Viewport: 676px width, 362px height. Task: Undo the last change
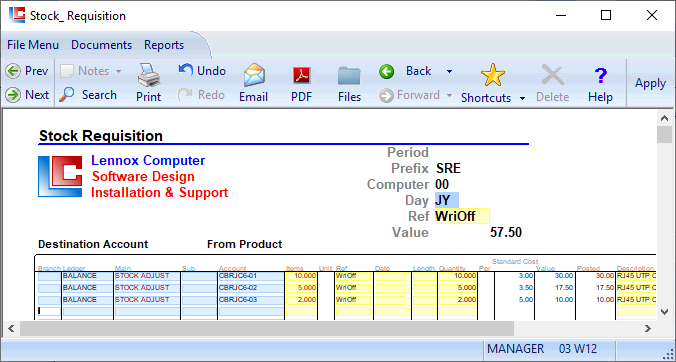point(203,71)
